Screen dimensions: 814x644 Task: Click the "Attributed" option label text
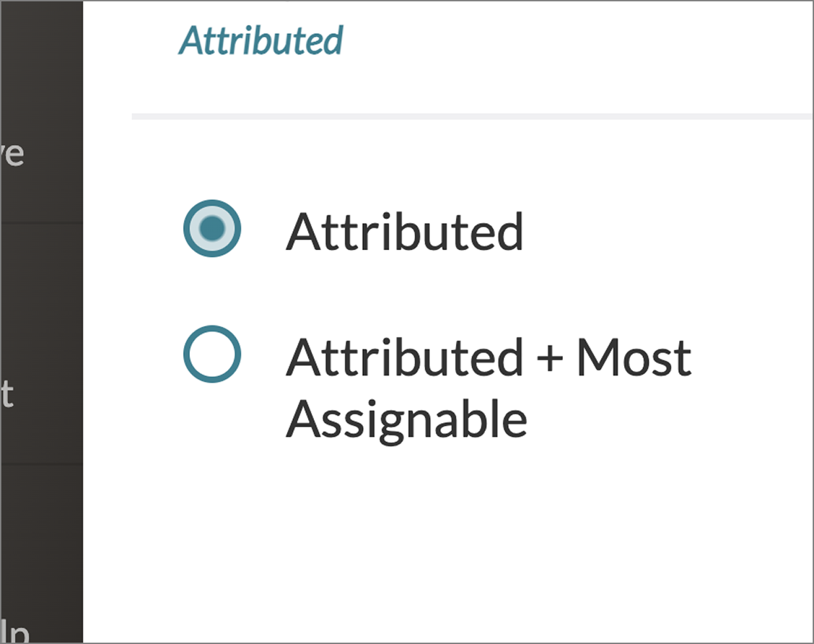(x=404, y=232)
